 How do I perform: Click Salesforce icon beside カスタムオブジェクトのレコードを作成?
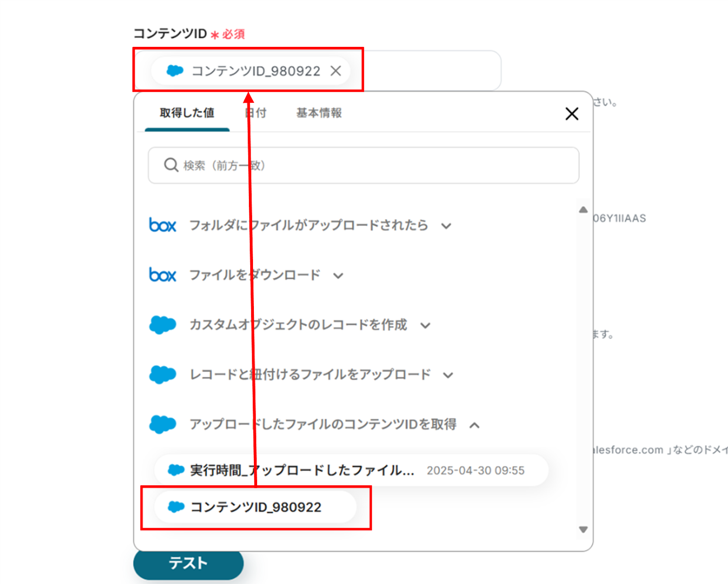point(162,325)
